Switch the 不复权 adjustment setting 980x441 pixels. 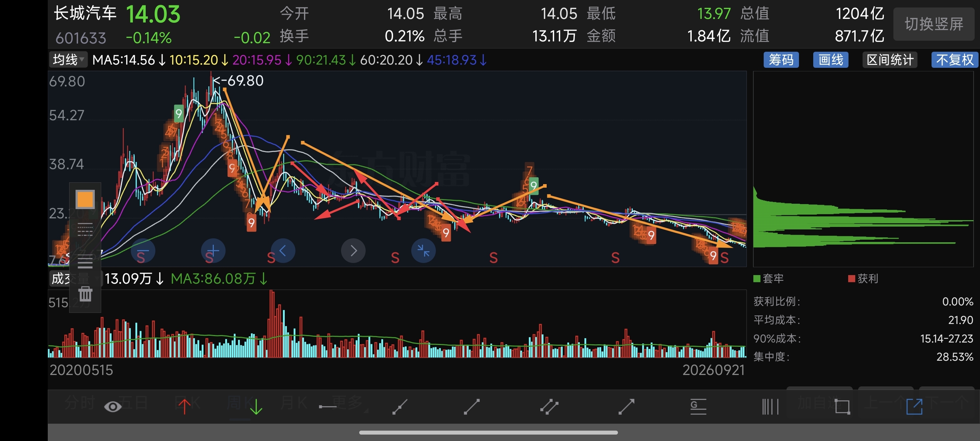coord(954,60)
